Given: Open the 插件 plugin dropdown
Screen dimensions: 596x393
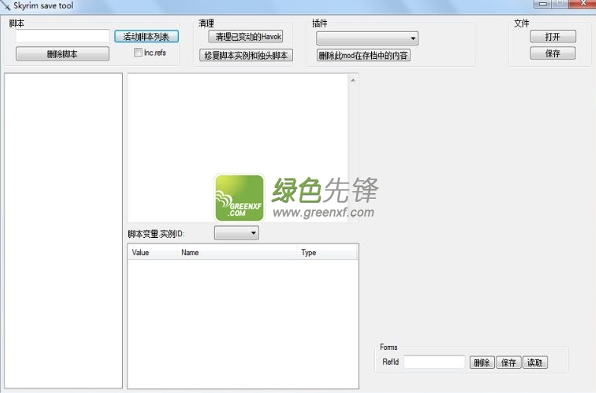Looking at the screenshot, I should point(367,38).
